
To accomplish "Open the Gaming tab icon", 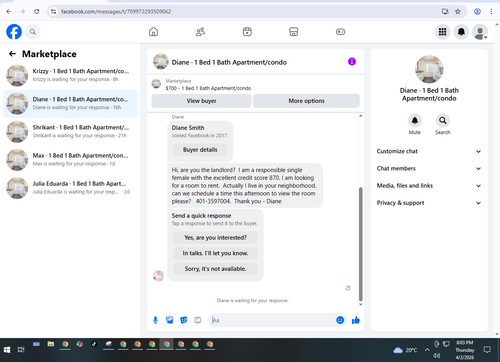I will [x=340, y=32].
